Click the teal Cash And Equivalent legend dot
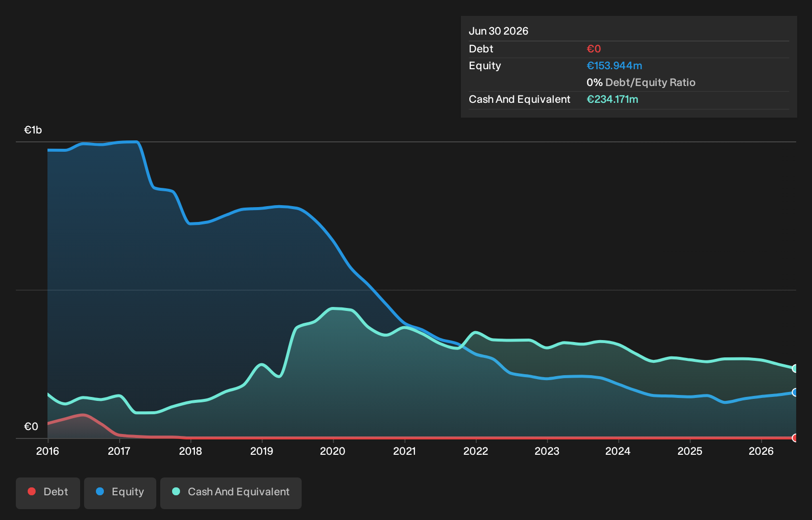Image resolution: width=812 pixels, height=520 pixels. (176, 491)
